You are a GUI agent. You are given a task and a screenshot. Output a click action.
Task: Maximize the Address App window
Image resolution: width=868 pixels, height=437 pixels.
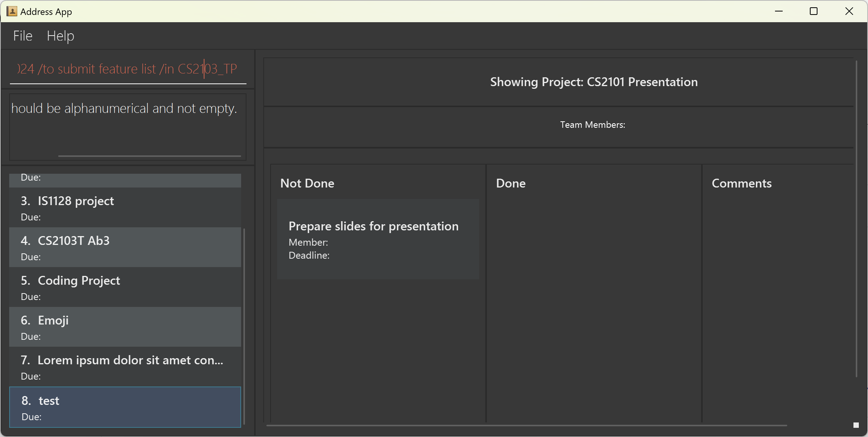814,11
